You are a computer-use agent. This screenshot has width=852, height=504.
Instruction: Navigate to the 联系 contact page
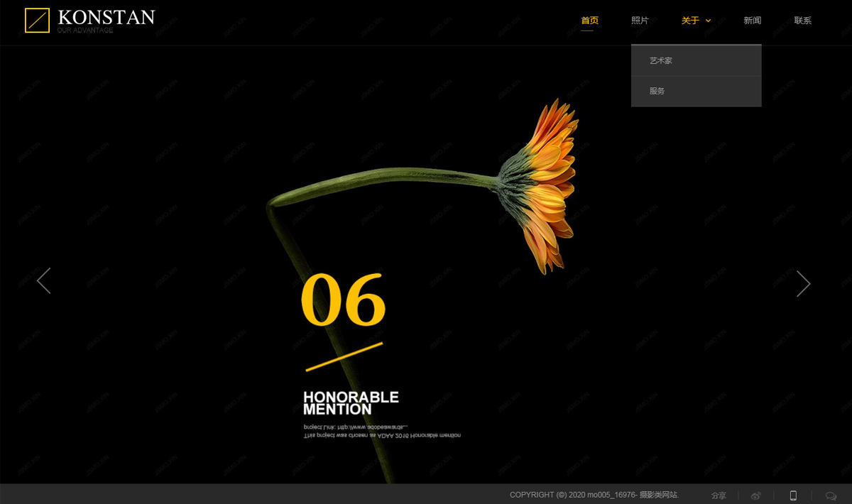point(802,21)
